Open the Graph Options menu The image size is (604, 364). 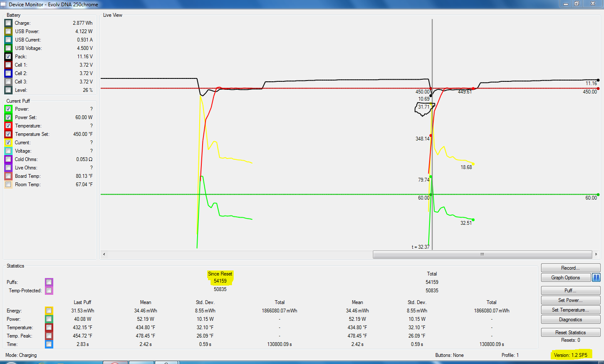565,278
